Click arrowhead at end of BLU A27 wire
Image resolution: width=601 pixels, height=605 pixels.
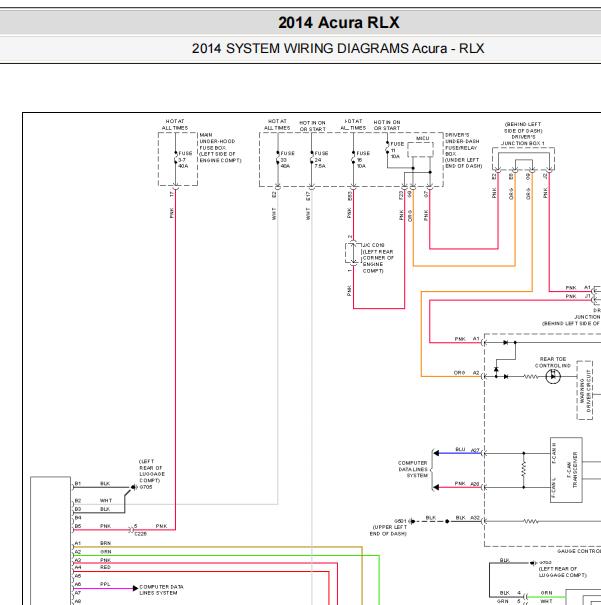pyautogui.click(x=436, y=453)
